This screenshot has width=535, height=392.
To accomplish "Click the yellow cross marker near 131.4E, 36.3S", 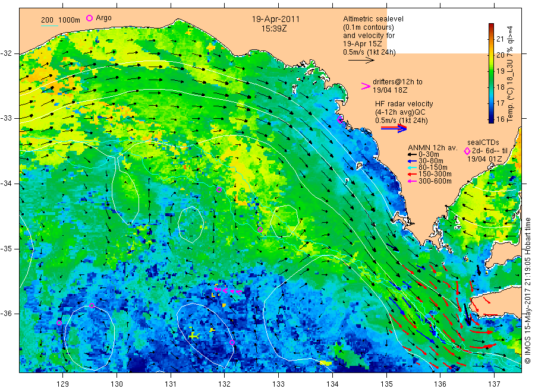I will click(x=193, y=336).
